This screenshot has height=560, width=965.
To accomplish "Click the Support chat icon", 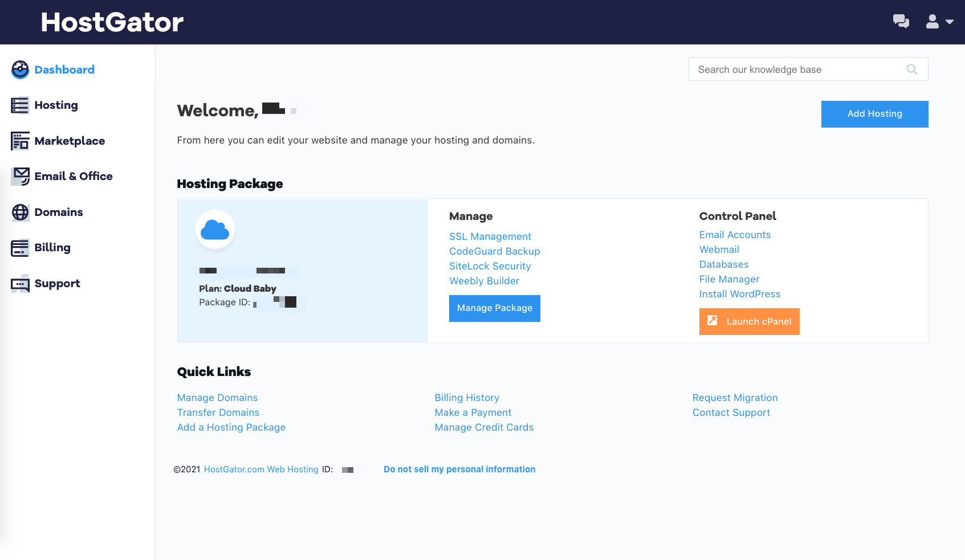I will point(20,284).
